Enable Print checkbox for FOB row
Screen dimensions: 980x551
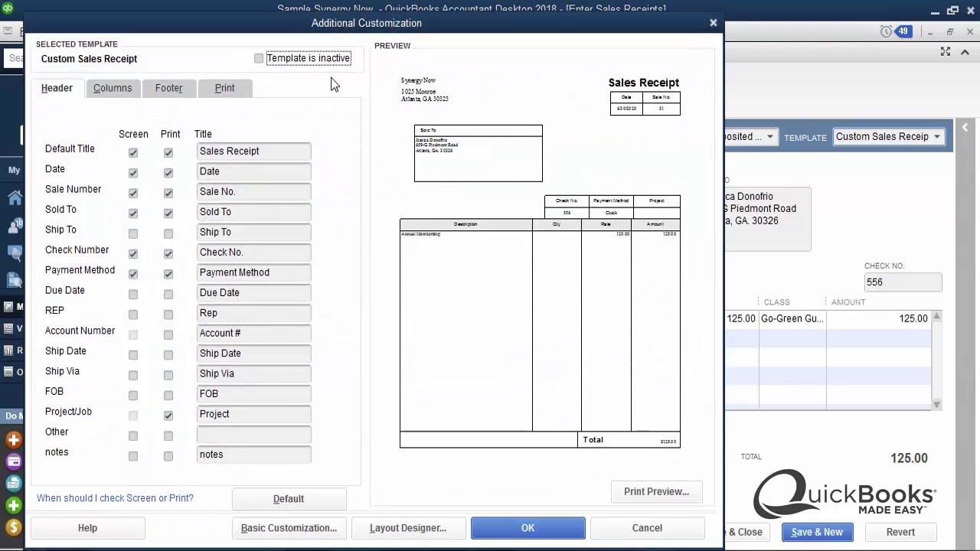pyautogui.click(x=168, y=395)
